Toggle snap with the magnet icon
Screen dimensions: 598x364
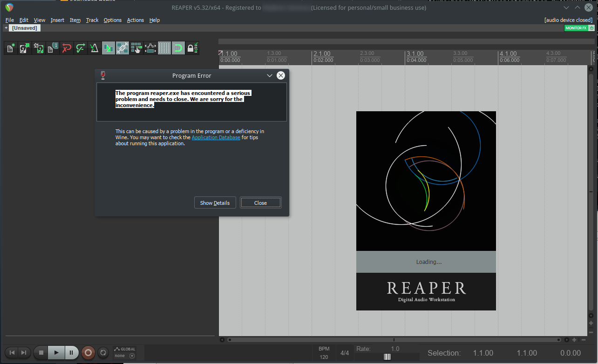tap(178, 48)
